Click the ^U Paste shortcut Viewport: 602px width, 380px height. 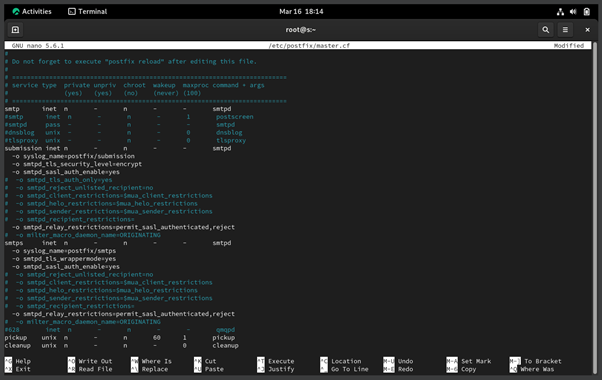[209, 369]
